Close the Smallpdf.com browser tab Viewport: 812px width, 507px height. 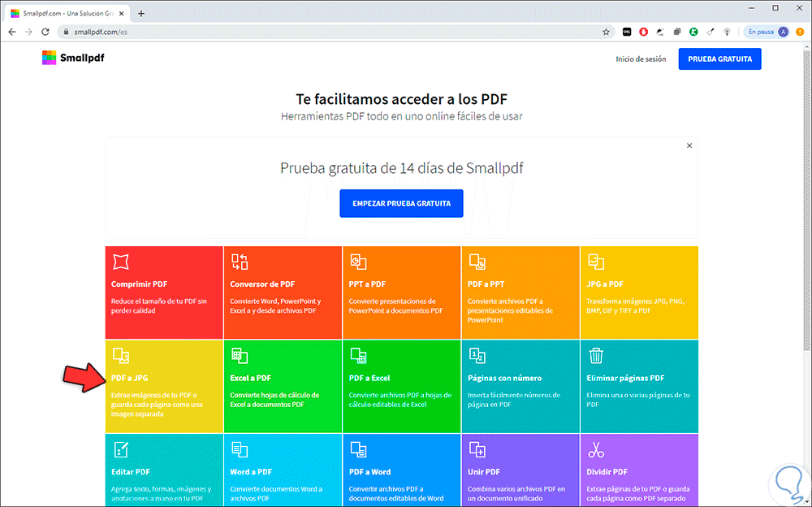pos(121,14)
